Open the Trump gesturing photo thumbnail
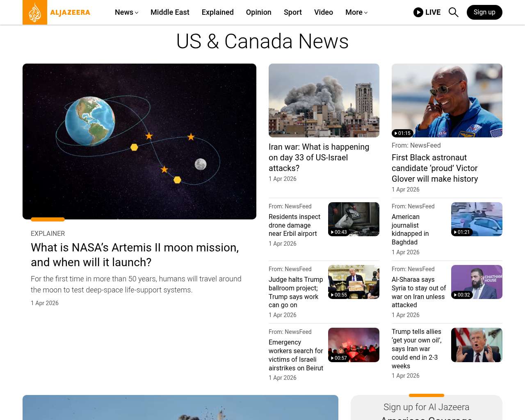525x420 pixels. pos(477,345)
